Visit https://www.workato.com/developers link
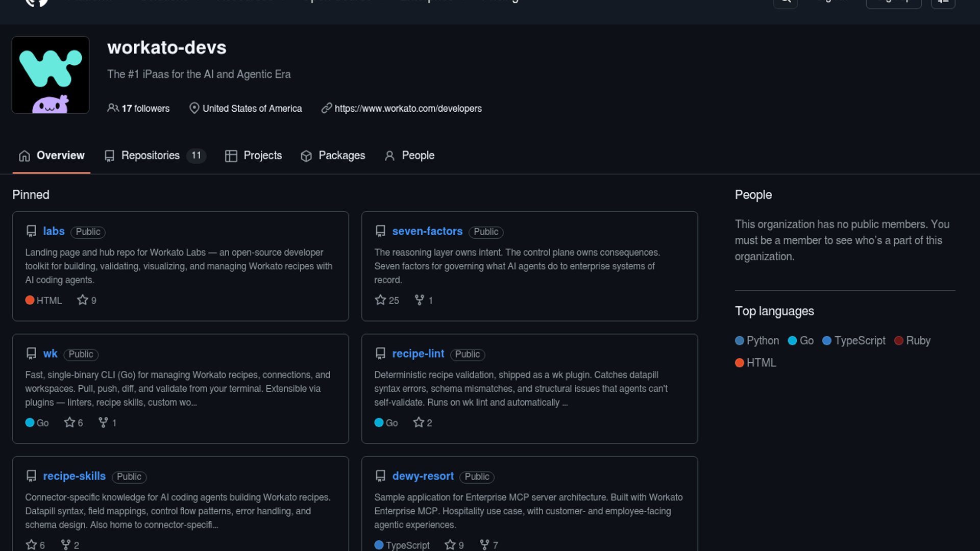The image size is (980, 551). point(408,108)
